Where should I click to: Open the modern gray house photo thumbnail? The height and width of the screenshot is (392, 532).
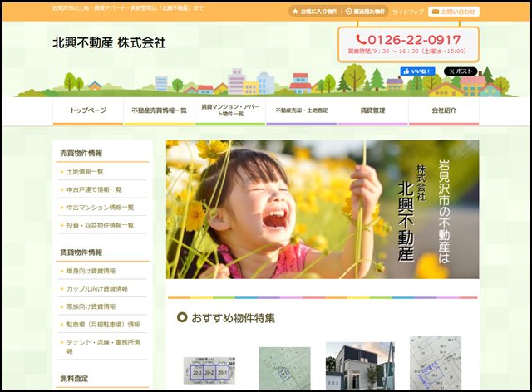coord(360,365)
